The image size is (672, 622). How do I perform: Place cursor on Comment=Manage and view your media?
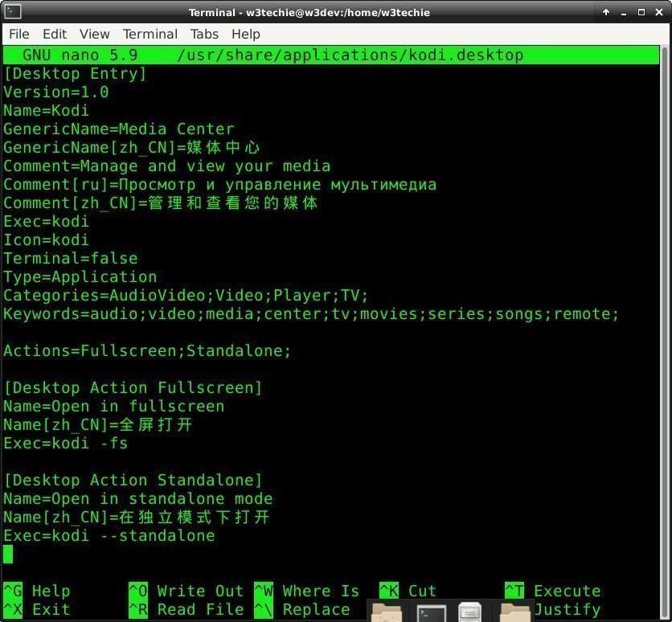coord(167,166)
